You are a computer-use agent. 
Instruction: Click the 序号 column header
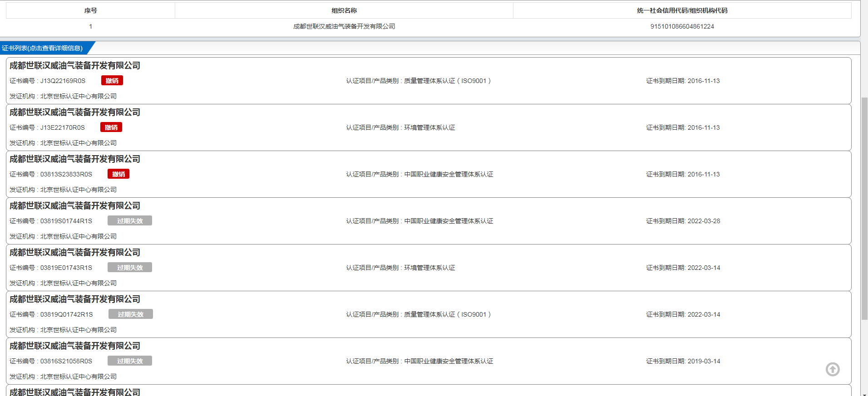click(x=90, y=10)
